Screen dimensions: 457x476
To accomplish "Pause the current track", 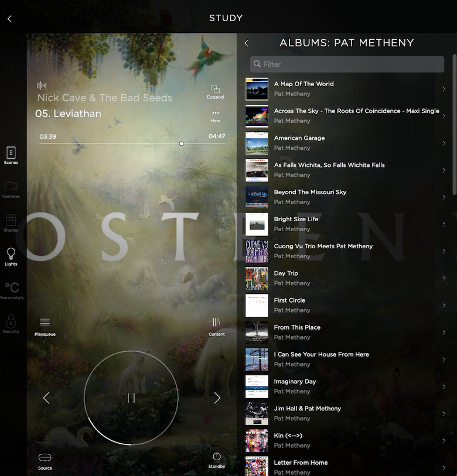I will [x=131, y=398].
